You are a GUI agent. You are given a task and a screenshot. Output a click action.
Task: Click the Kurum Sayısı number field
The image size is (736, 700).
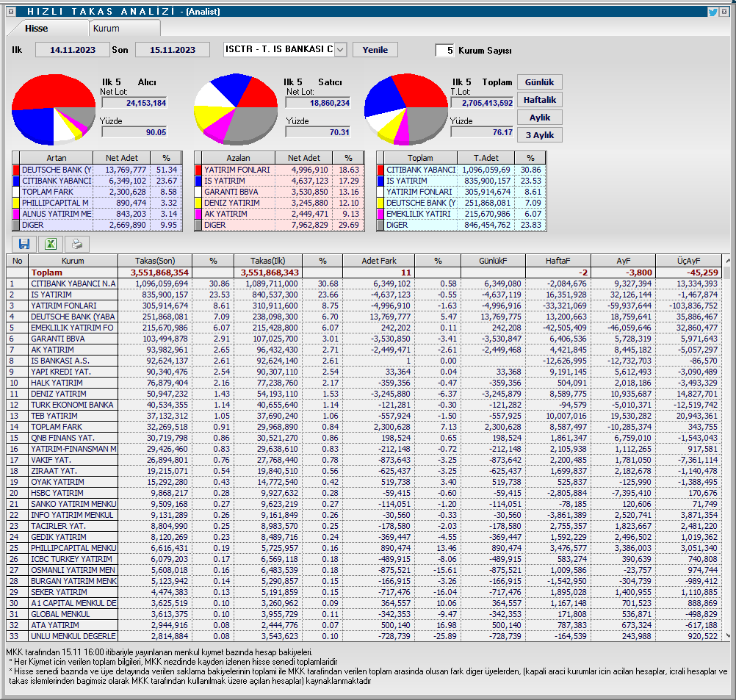444,50
